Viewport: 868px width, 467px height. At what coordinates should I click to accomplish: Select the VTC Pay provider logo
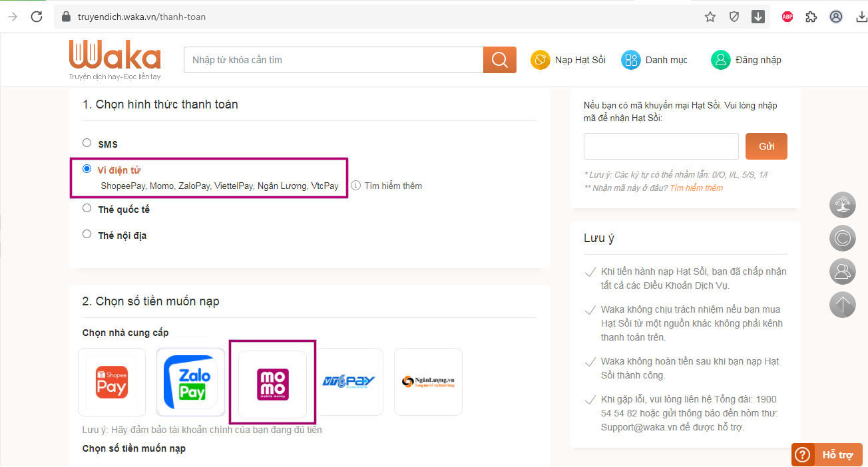[x=349, y=381]
